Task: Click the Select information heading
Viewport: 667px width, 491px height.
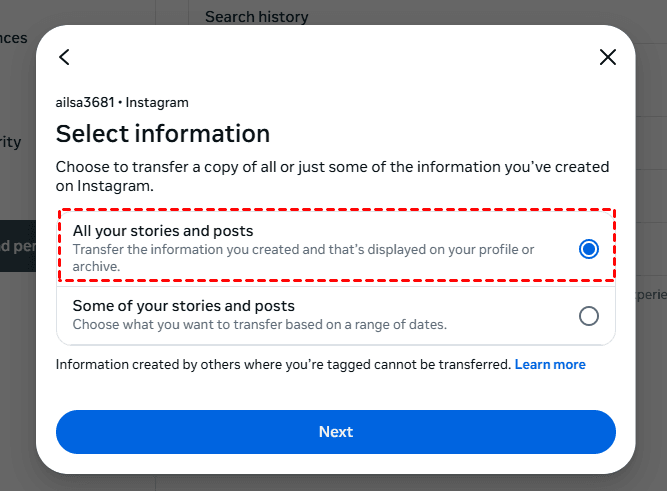Action: [x=163, y=134]
